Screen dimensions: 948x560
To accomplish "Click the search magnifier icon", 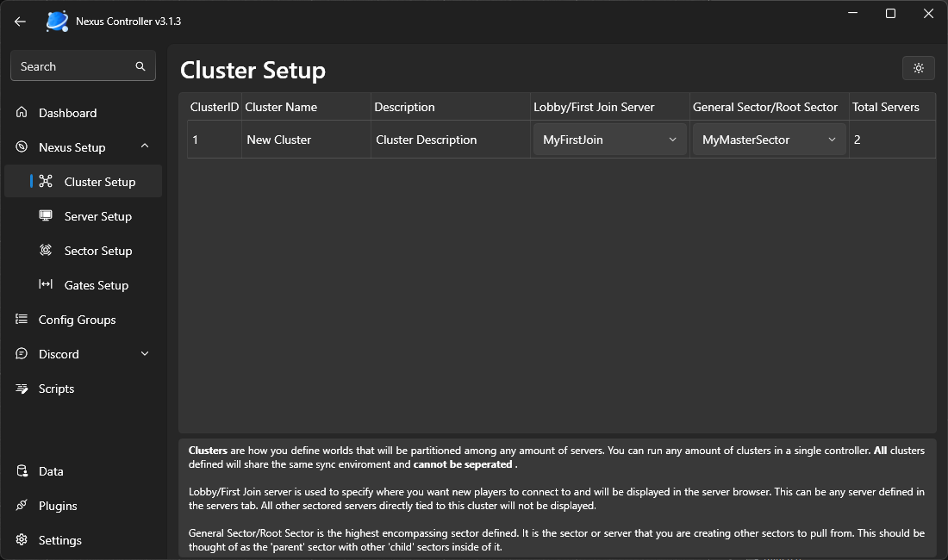I will (x=140, y=66).
